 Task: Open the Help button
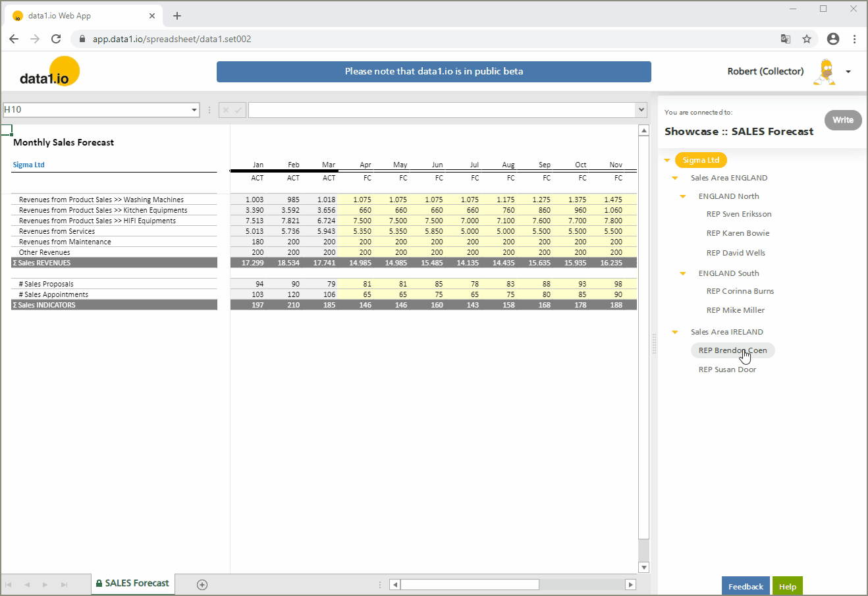788,586
